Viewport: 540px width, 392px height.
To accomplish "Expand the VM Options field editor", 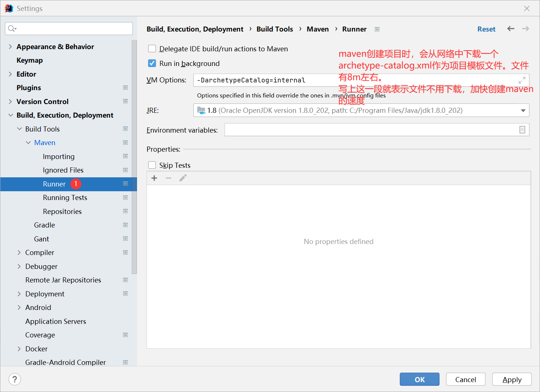I will (x=522, y=80).
